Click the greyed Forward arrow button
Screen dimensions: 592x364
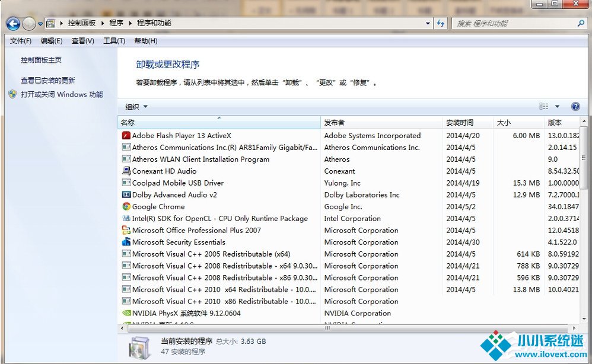click(x=29, y=23)
